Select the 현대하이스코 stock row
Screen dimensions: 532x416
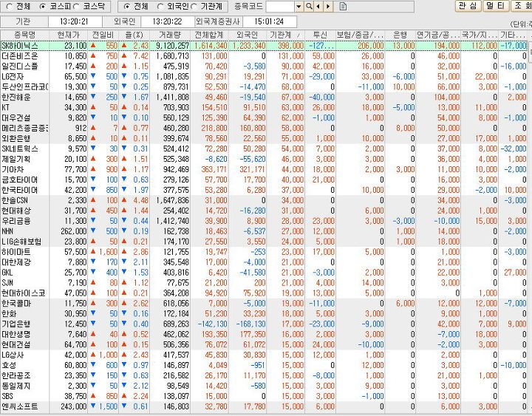(x=264, y=293)
